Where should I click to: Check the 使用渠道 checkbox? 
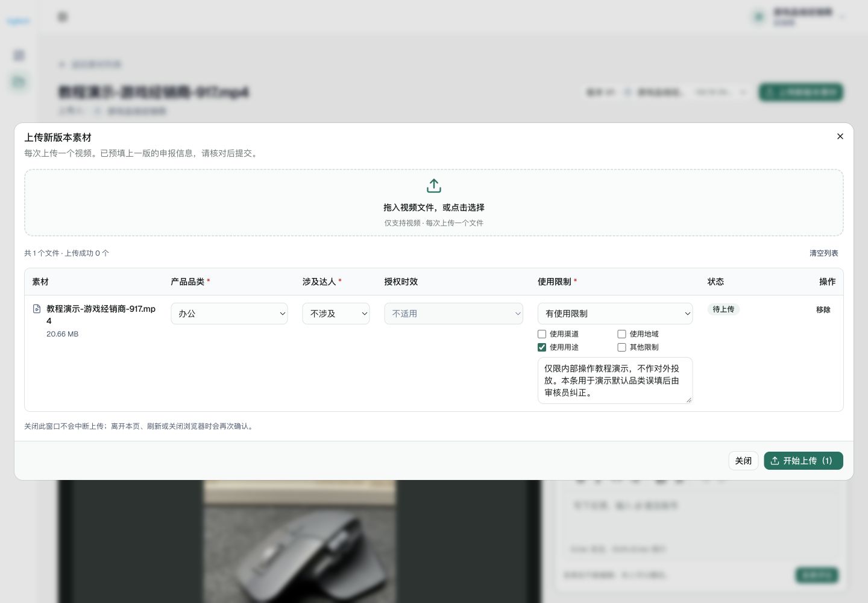[542, 334]
